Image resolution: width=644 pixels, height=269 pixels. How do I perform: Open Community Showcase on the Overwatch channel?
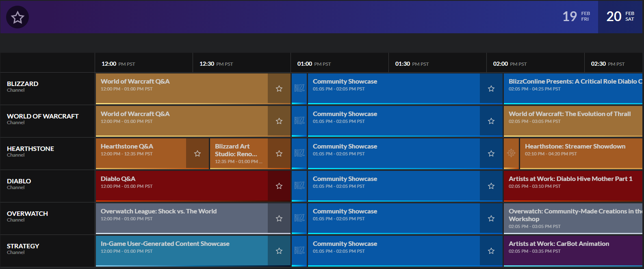click(x=394, y=218)
